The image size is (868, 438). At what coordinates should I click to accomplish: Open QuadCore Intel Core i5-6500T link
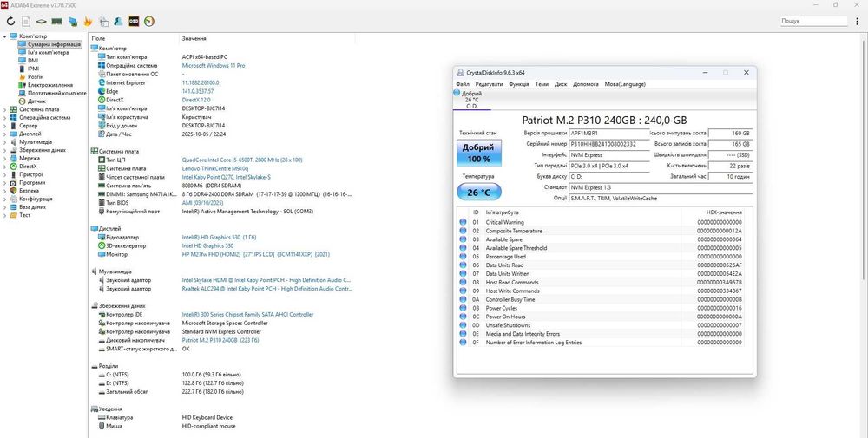(242, 160)
